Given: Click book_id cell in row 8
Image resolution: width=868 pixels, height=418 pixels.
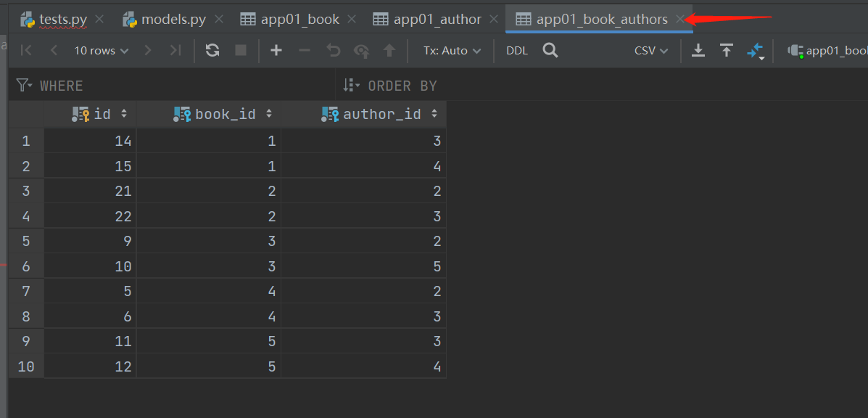Looking at the screenshot, I should pos(209,316).
